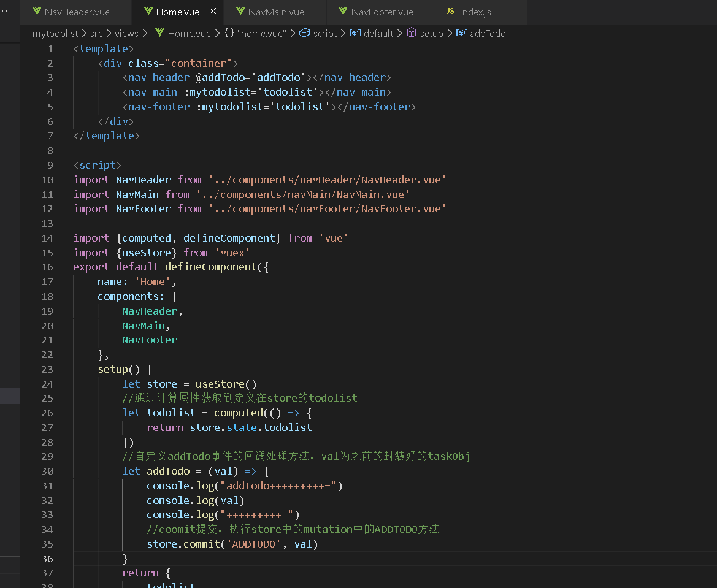Switch to the NavMain.vue tab
The width and height of the screenshot is (717, 588).
coord(276,12)
